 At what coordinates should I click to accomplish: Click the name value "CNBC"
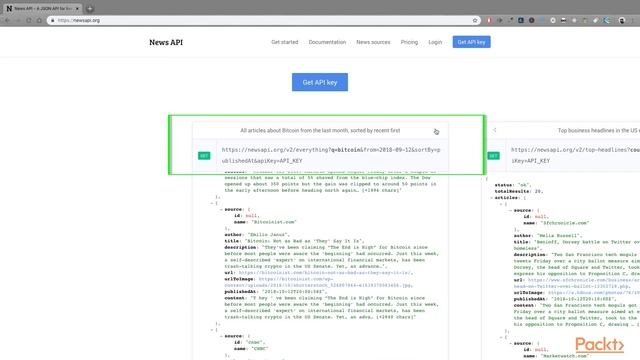(259, 349)
